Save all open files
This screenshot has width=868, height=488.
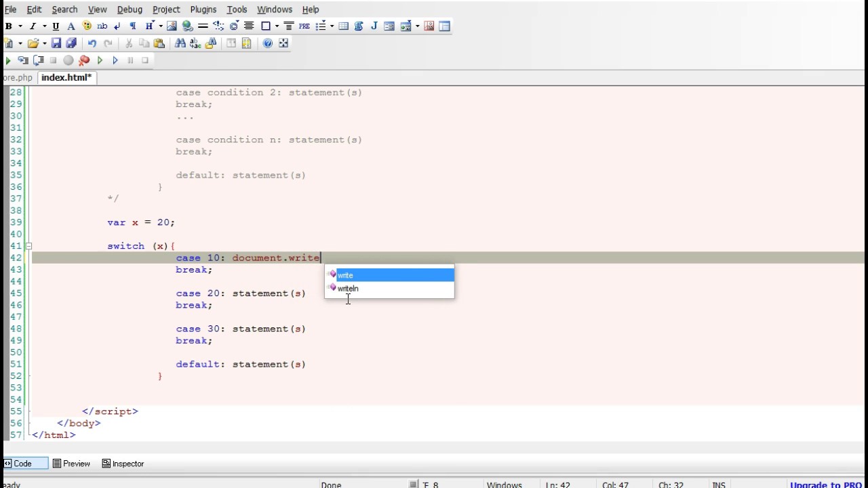71,43
